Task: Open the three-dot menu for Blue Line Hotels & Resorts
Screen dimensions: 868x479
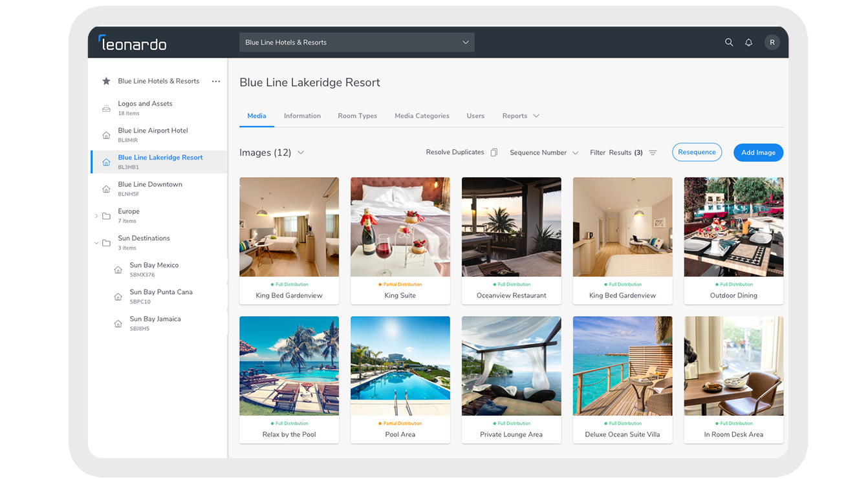Action: (216, 81)
